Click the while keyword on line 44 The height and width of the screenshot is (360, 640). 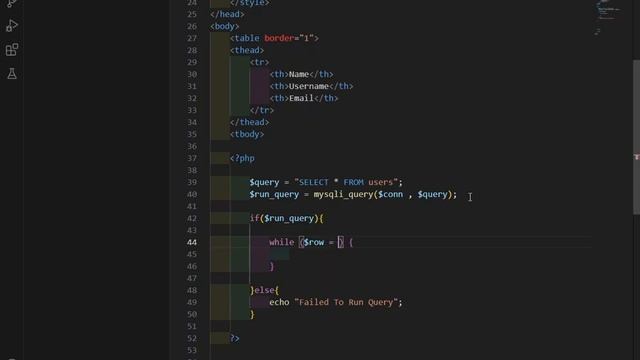(x=281, y=242)
